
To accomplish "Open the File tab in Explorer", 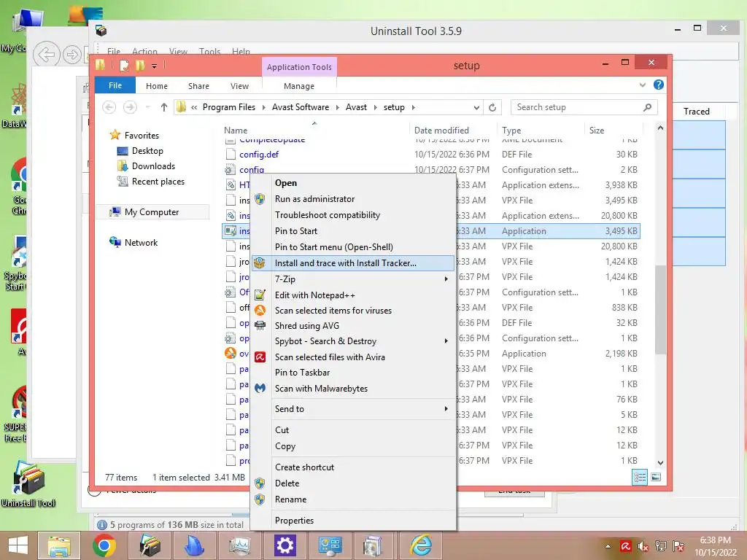I will [x=115, y=85].
